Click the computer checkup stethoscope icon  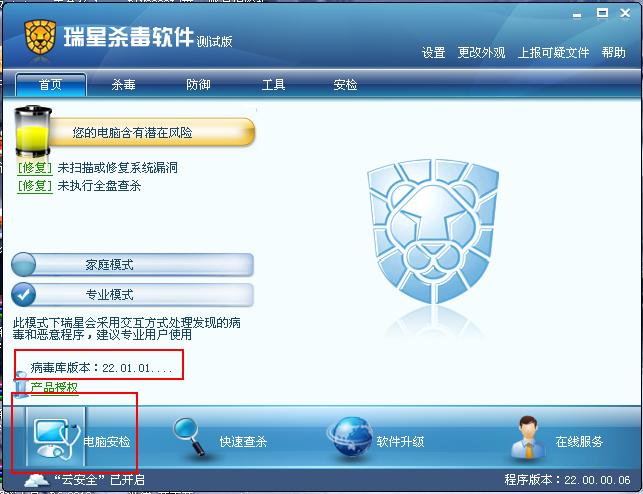[x=55, y=439]
